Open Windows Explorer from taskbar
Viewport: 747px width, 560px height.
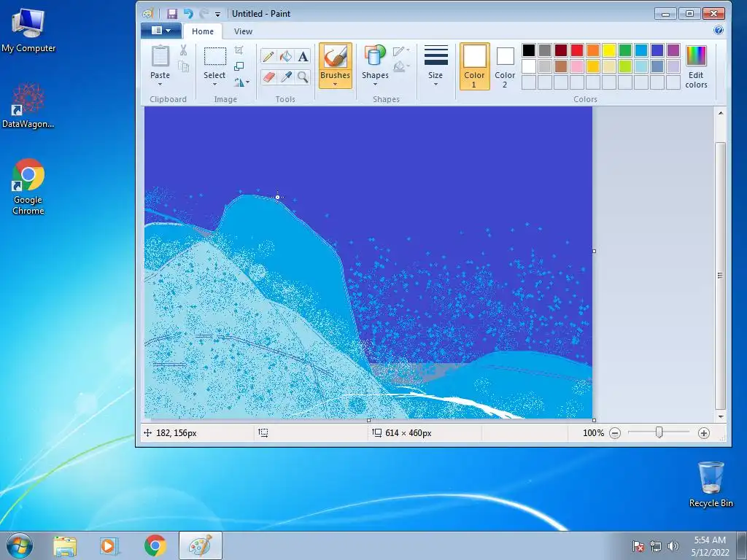(x=64, y=545)
